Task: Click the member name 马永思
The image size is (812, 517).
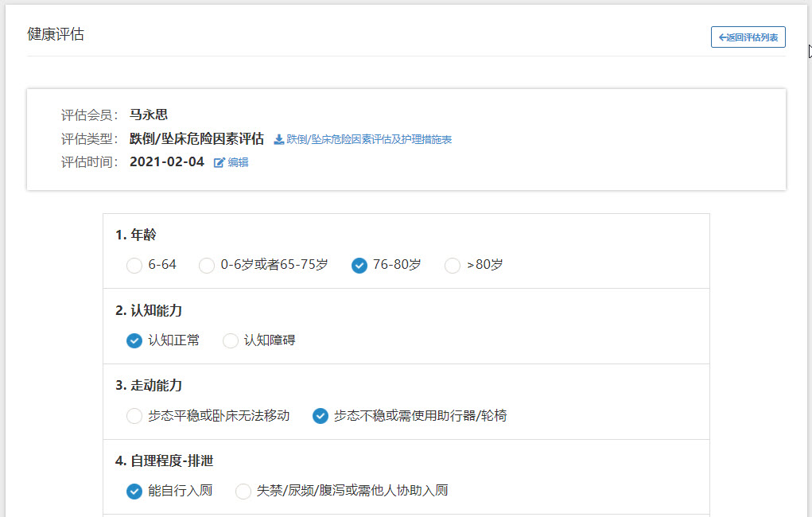Action: (x=149, y=115)
